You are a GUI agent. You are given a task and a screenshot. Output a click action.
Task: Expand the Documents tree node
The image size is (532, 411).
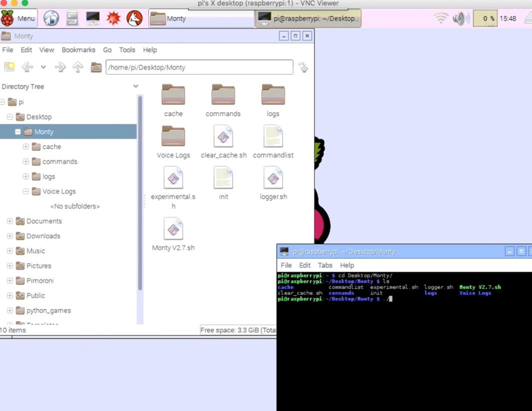coord(10,221)
